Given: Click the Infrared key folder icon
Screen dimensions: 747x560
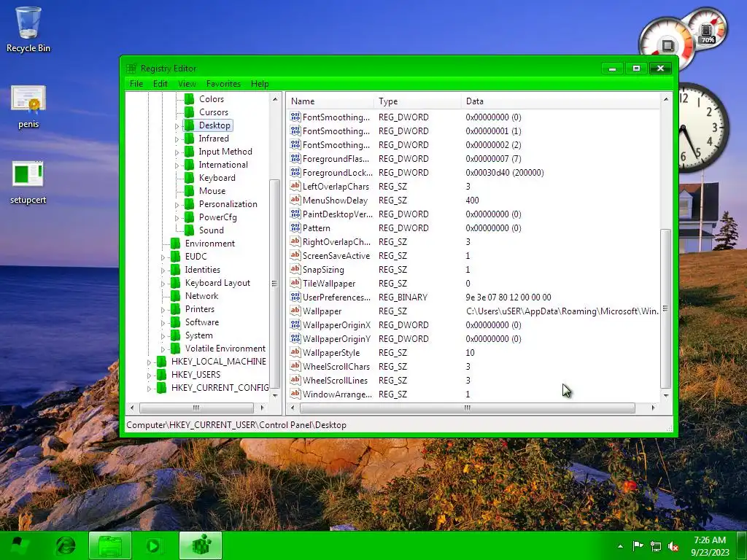Looking at the screenshot, I should 189,139.
